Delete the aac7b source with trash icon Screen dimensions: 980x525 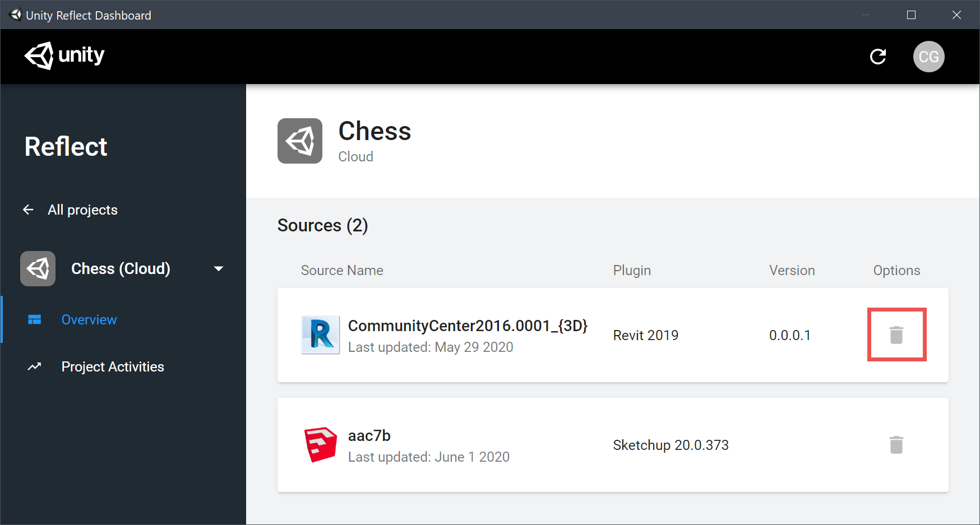(x=896, y=445)
